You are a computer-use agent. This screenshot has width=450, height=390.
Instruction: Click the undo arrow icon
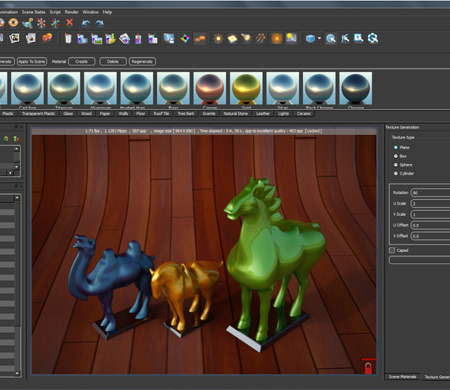pos(86,23)
